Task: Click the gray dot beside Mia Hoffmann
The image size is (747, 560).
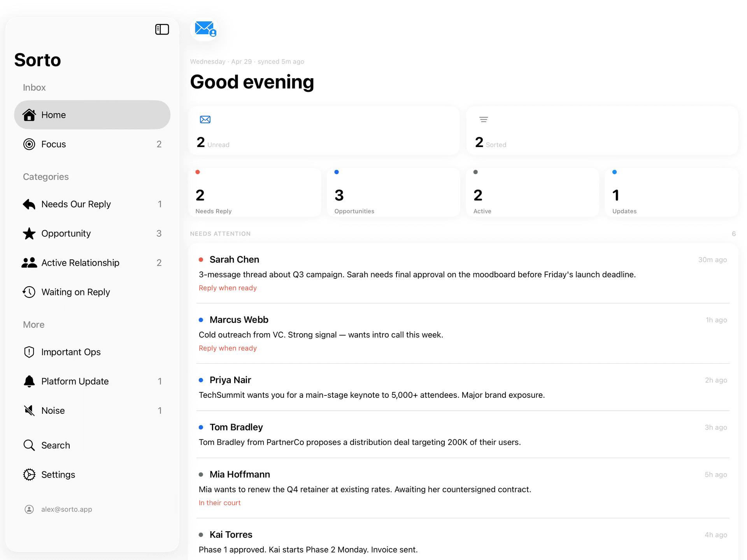Action: [x=201, y=474]
